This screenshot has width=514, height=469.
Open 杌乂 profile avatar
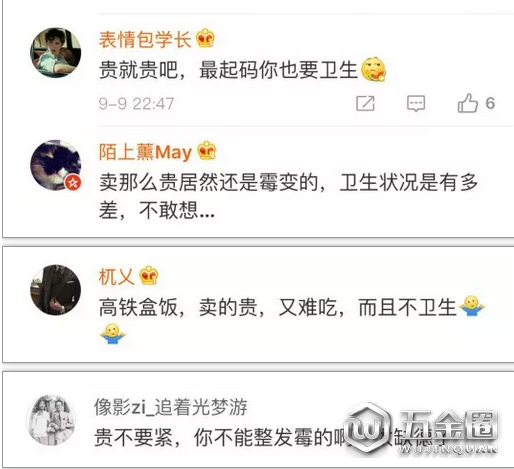[56, 290]
